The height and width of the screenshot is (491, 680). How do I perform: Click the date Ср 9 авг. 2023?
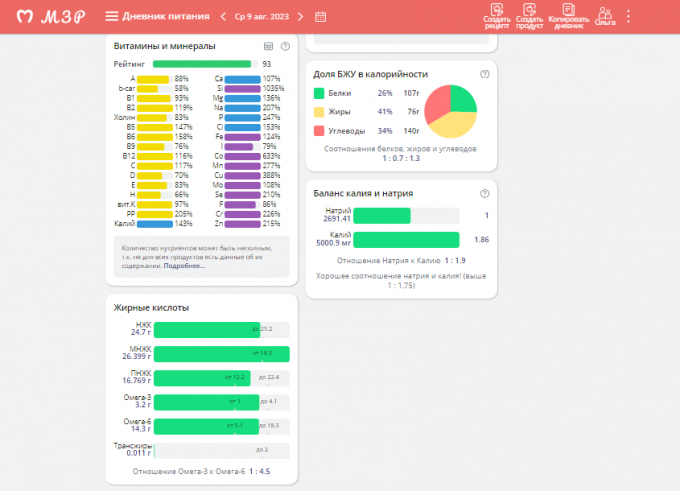[262, 16]
